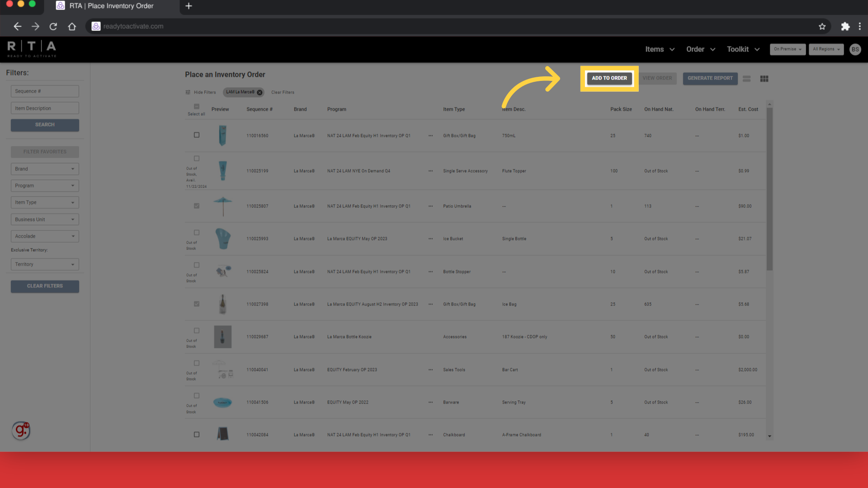Expand the Business Unit filter dropdown
868x488 pixels.
click(x=45, y=220)
